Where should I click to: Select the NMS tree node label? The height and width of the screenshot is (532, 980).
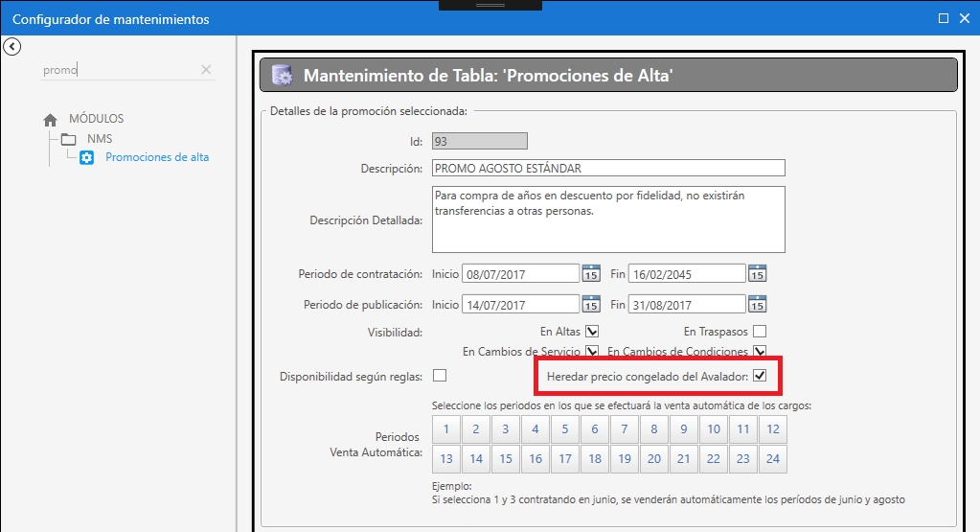100,139
